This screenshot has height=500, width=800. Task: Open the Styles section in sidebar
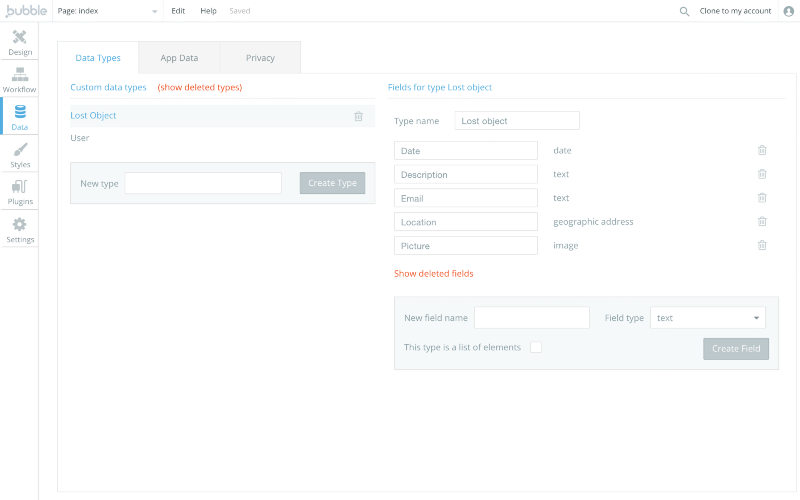20,155
